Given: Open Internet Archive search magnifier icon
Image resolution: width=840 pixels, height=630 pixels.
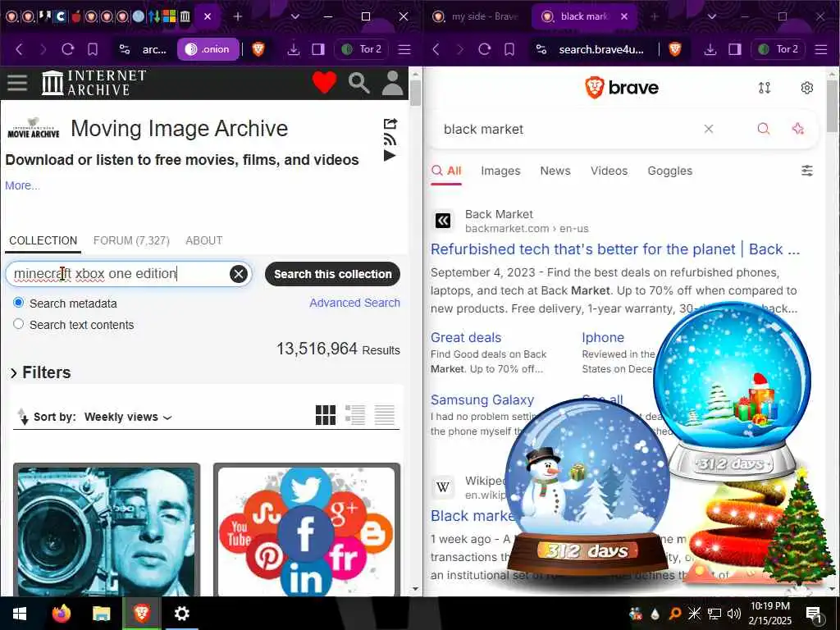Looking at the screenshot, I should (x=358, y=83).
